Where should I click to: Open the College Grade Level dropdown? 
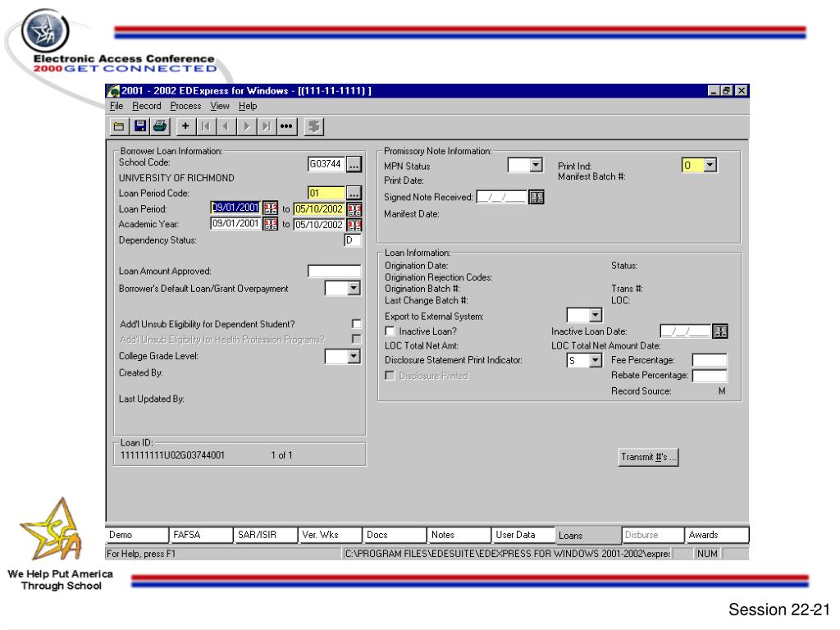point(354,355)
